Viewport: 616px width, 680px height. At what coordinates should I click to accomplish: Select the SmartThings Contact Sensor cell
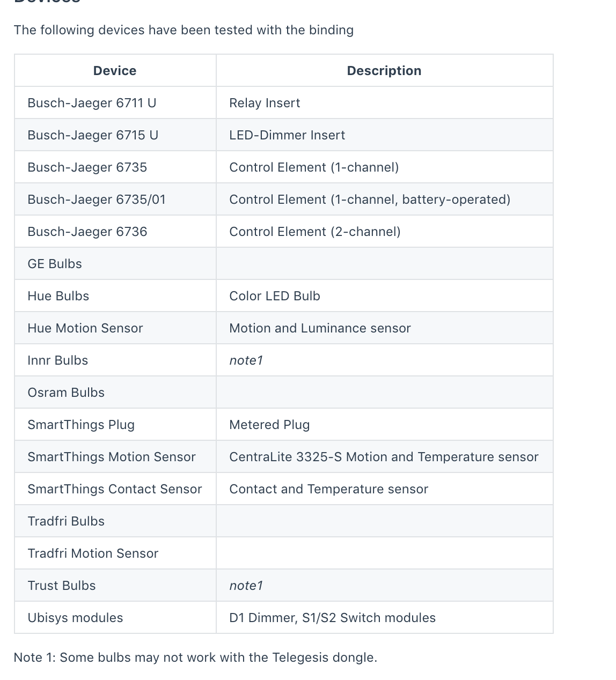pos(115,489)
